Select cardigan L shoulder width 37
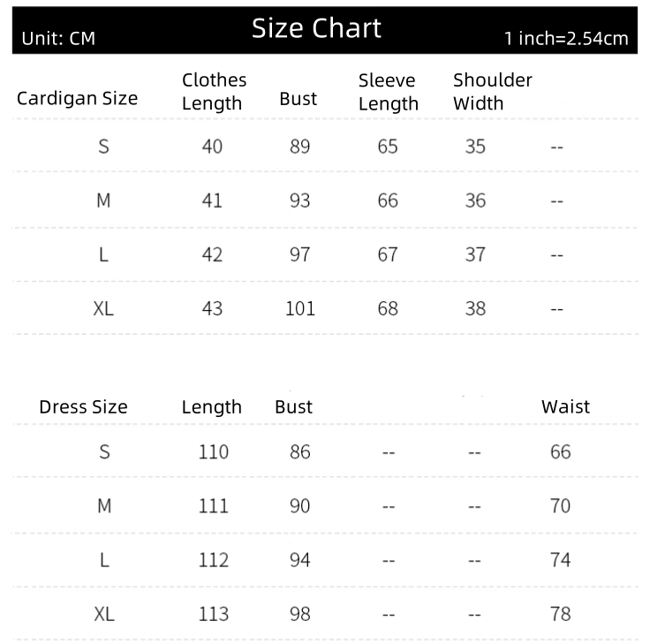This screenshot has height=644, width=650. [x=475, y=254]
